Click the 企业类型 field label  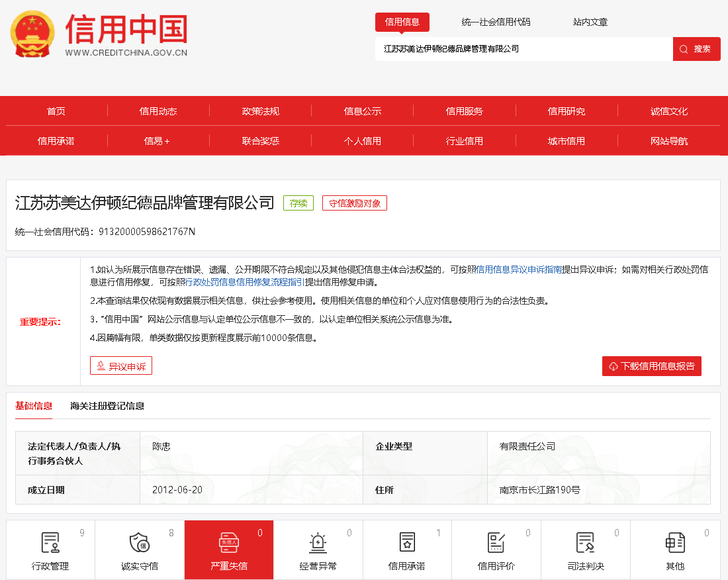click(394, 446)
